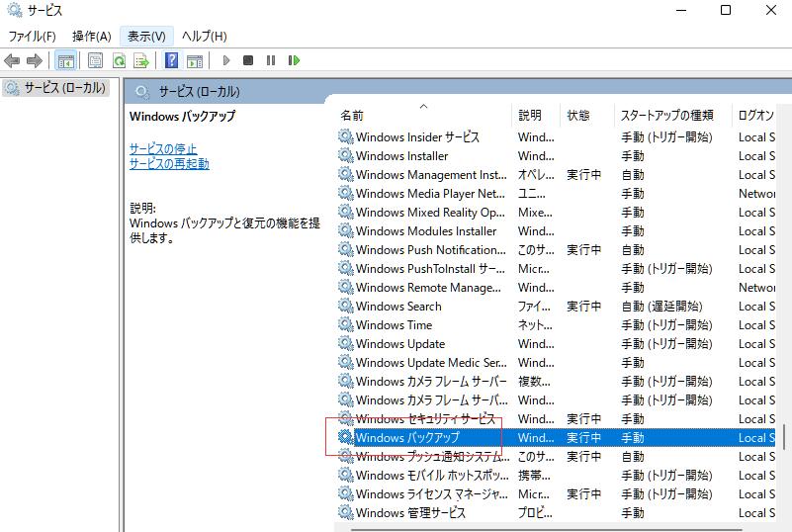Open the ファイル(F) menu
Viewport: 792px width, 532px height.
point(32,37)
